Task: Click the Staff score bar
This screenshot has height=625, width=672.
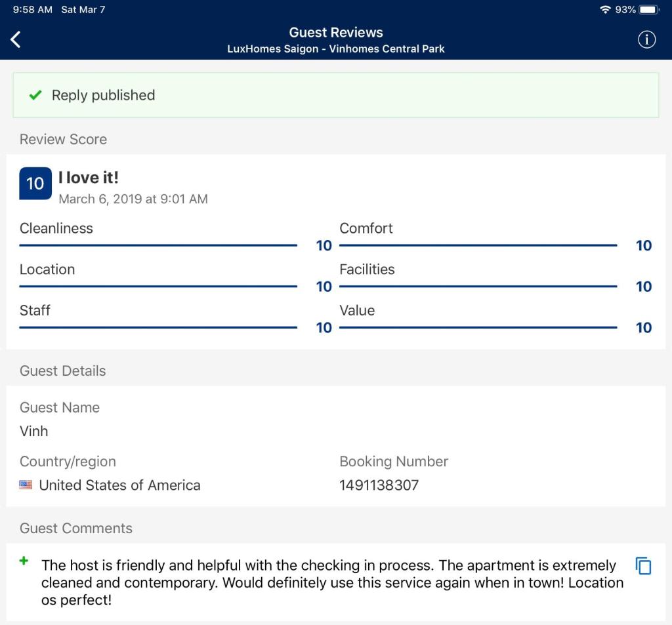Action: tap(158, 327)
